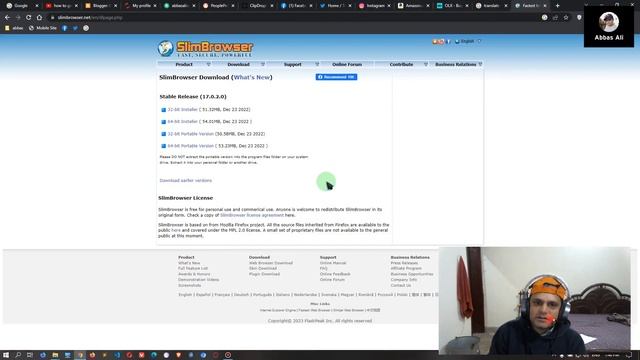
Task: Expand the Product menu arrow
Action: pos(209,64)
